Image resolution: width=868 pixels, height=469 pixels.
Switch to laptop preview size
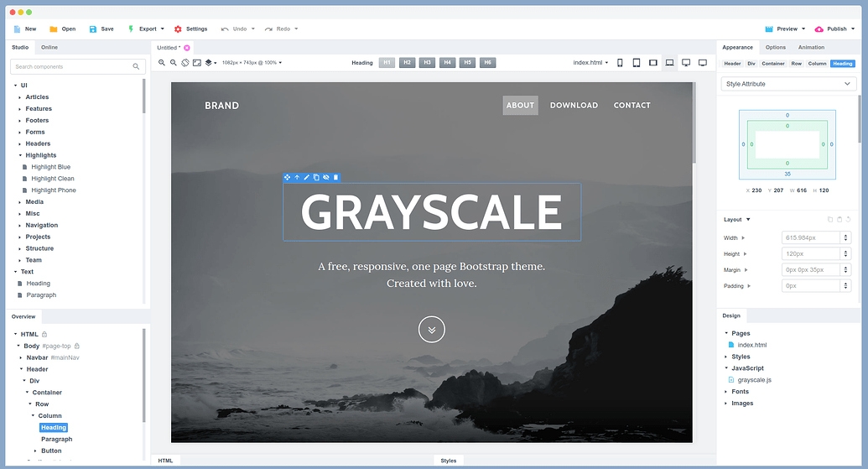(670, 63)
